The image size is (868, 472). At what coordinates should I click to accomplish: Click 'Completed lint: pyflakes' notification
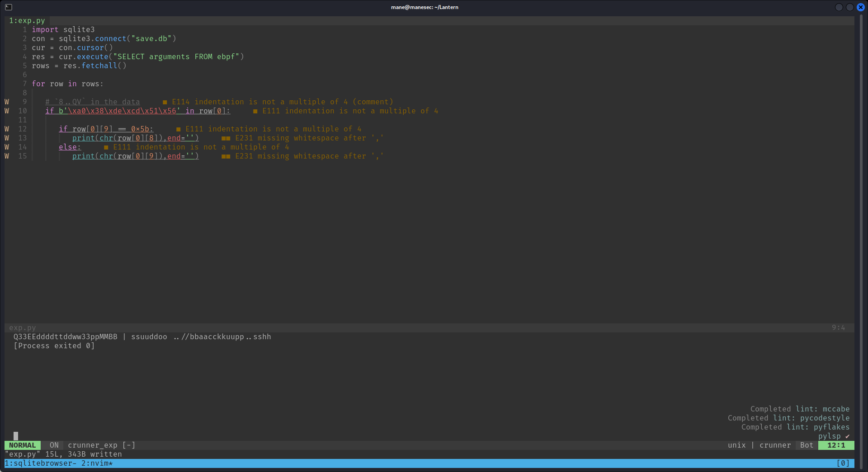click(x=796, y=427)
